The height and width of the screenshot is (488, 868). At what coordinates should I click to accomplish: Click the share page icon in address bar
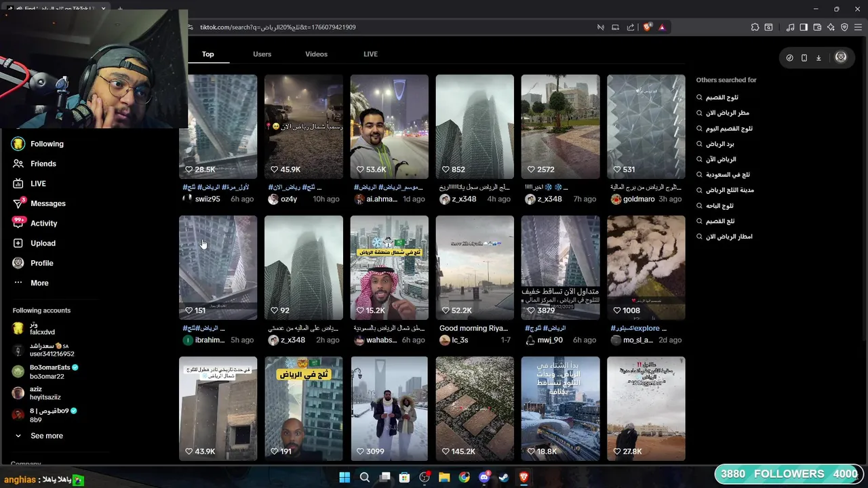click(x=631, y=27)
